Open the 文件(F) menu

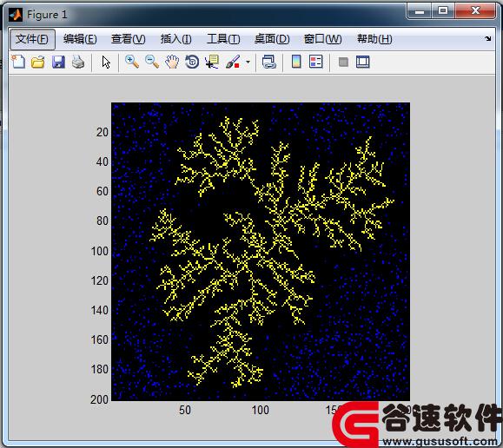[x=32, y=39]
